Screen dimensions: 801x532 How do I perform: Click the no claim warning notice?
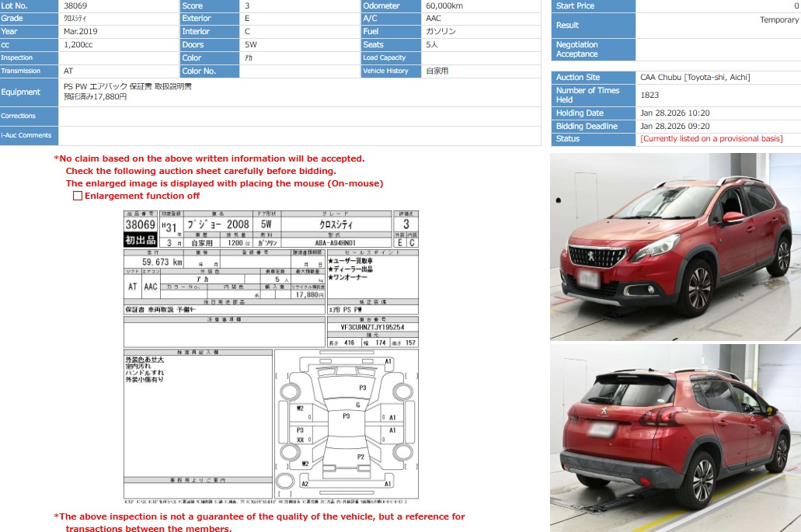click(x=218, y=171)
